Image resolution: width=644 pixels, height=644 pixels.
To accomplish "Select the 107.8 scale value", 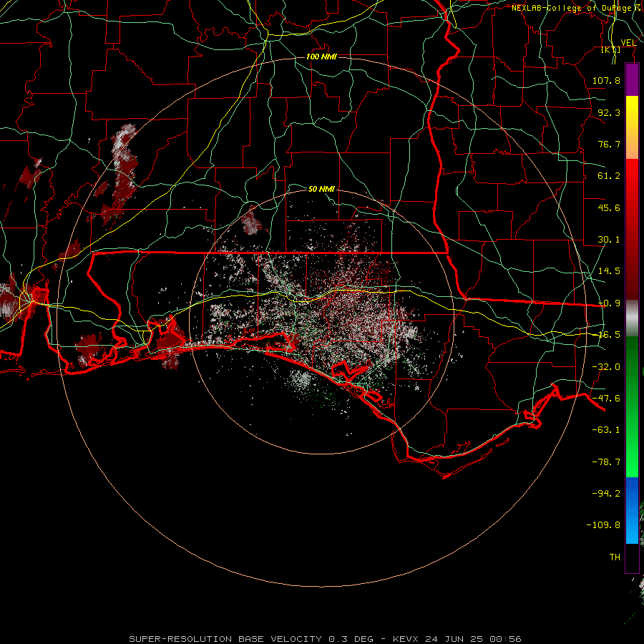I will (x=606, y=80).
